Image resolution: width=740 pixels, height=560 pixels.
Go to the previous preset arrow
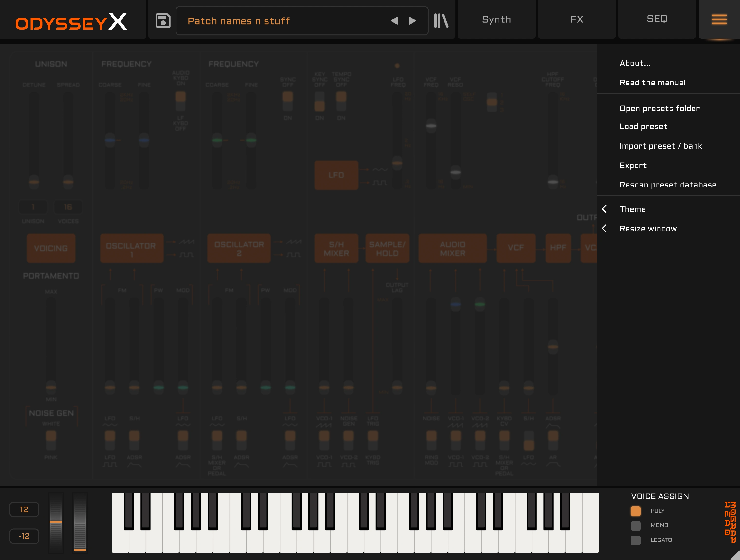394,21
